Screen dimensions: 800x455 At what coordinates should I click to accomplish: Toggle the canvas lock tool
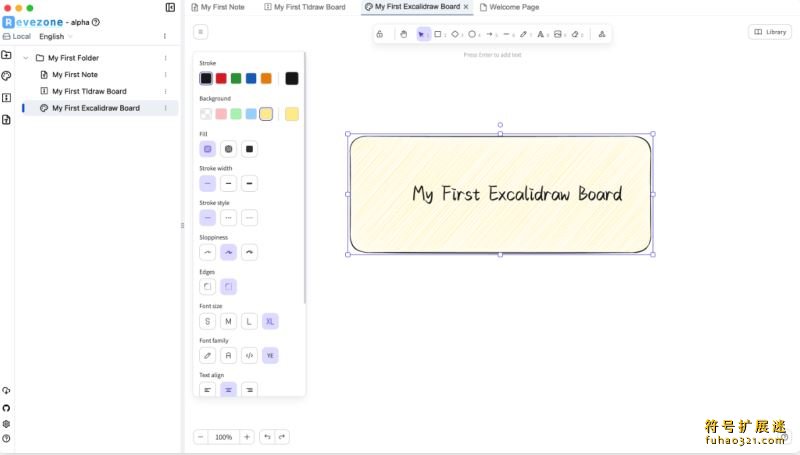[380, 34]
